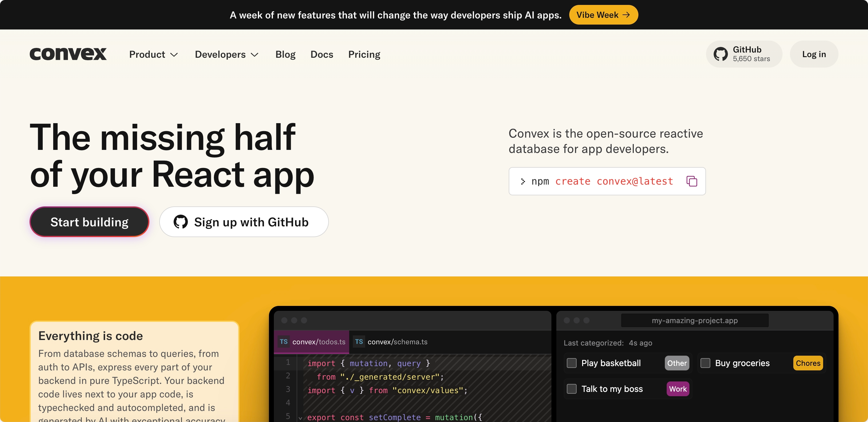Open the GitHub 5,650 stars link

point(744,54)
